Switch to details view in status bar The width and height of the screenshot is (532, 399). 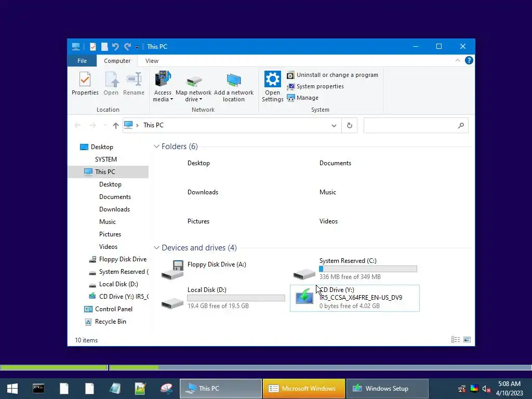point(456,340)
